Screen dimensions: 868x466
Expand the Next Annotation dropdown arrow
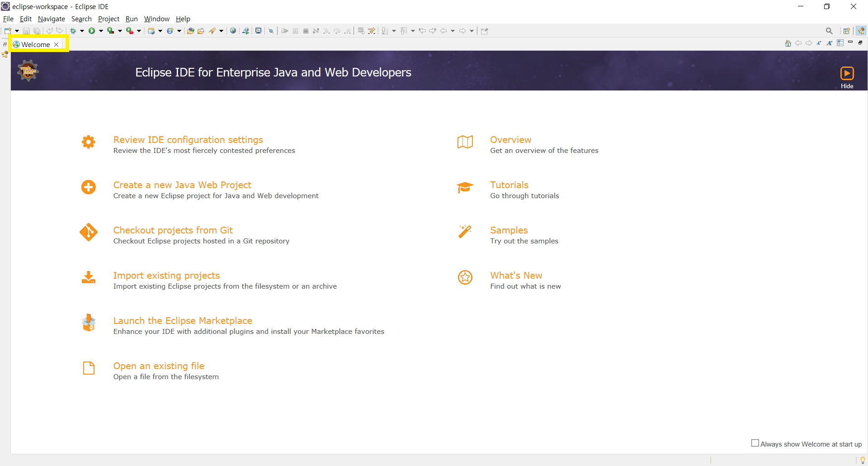pyautogui.click(x=394, y=31)
